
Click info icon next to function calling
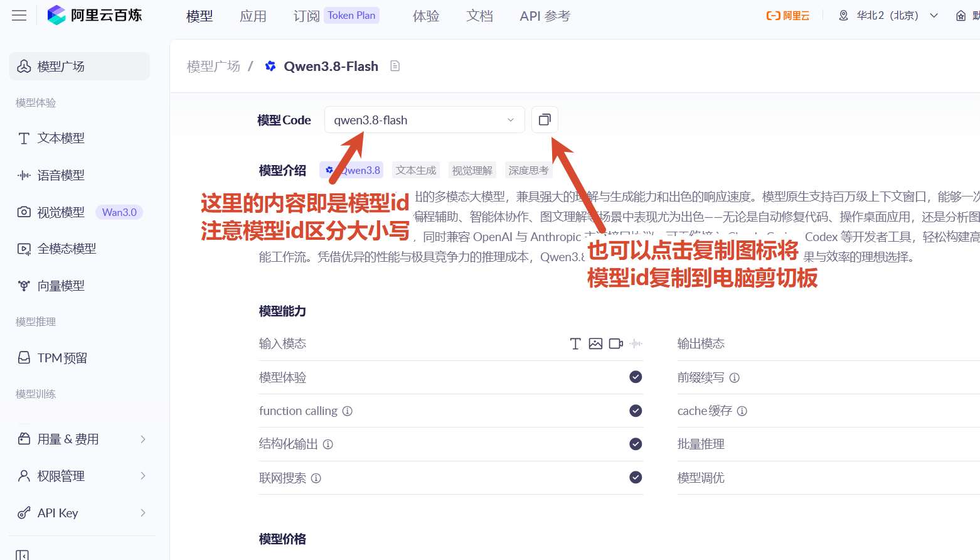(x=347, y=411)
